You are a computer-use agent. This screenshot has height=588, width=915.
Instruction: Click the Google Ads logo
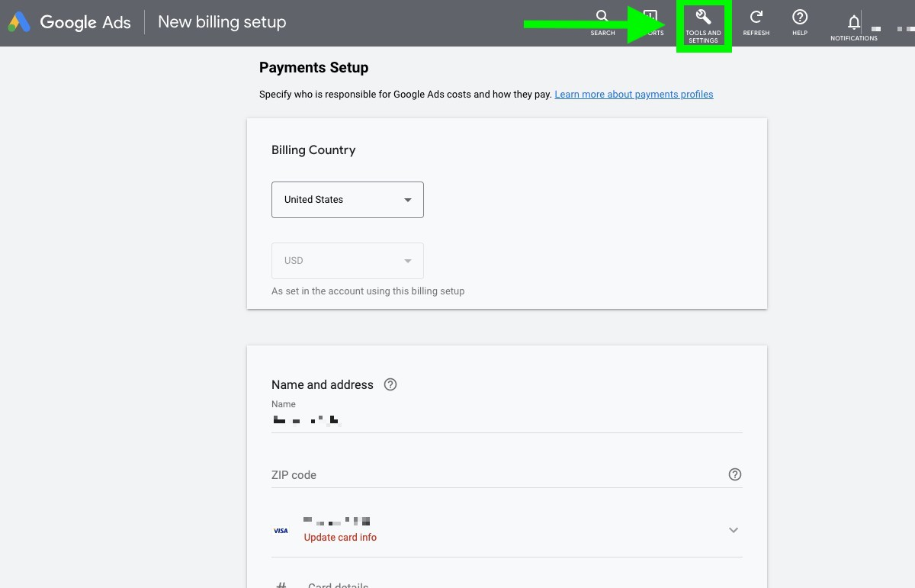pos(69,22)
